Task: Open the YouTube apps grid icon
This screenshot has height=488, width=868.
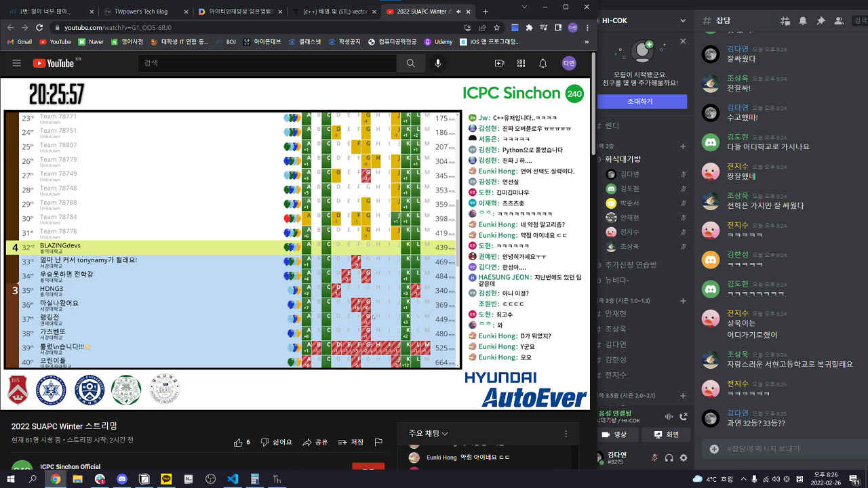Action: (521, 63)
